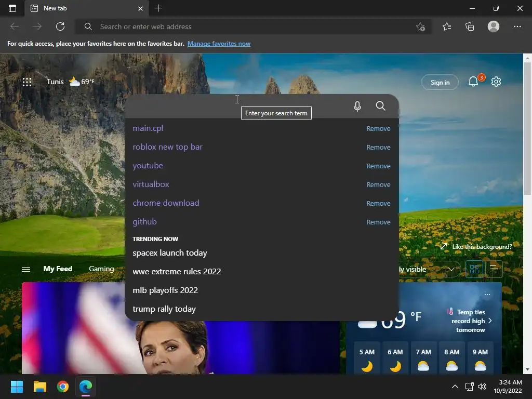Open the volume tray icon
Viewport: 532px width, 399px height.
point(482,387)
